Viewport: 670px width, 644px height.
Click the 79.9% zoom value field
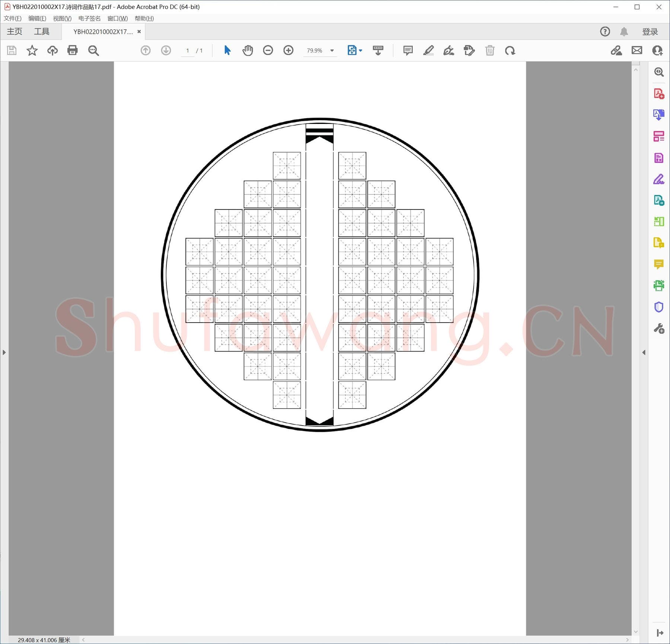pyautogui.click(x=315, y=51)
